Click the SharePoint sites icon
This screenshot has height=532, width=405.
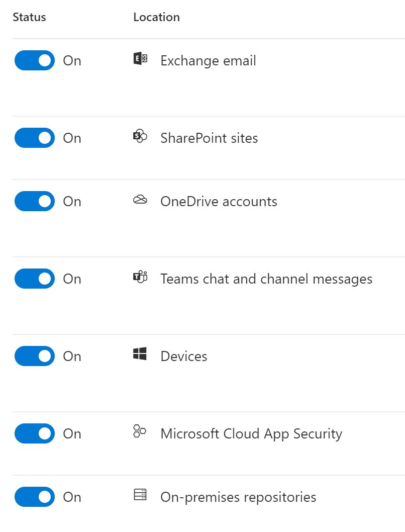[x=140, y=136]
